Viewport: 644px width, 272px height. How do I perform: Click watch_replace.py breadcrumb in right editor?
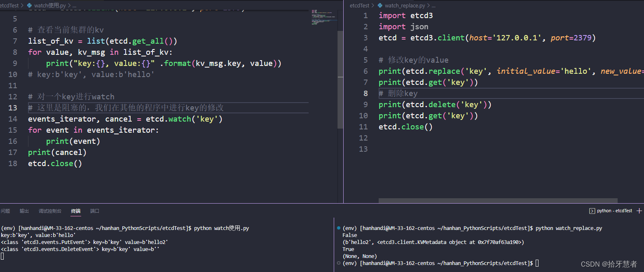coord(405,6)
